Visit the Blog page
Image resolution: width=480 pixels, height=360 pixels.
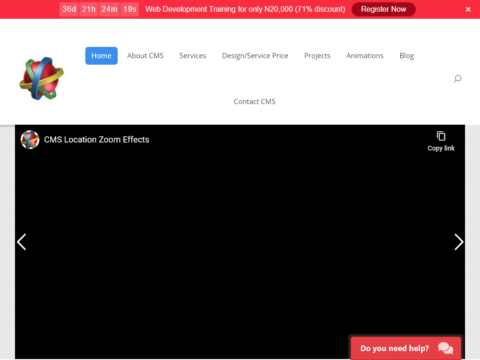[407, 56]
